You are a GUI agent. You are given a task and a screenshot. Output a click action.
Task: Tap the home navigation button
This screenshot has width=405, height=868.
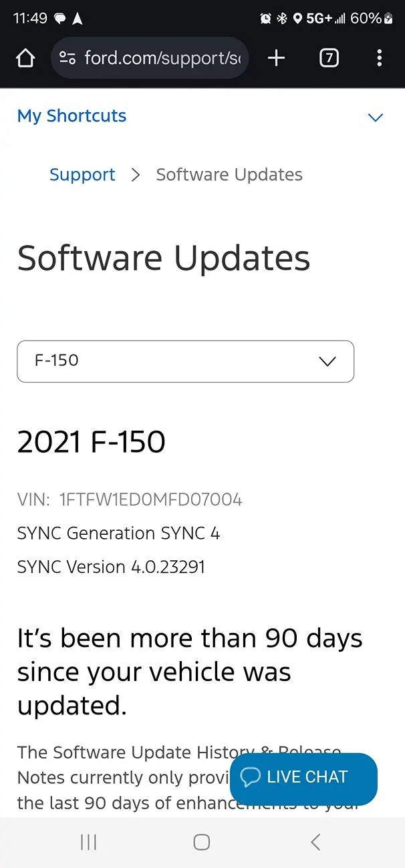tap(201, 842)
